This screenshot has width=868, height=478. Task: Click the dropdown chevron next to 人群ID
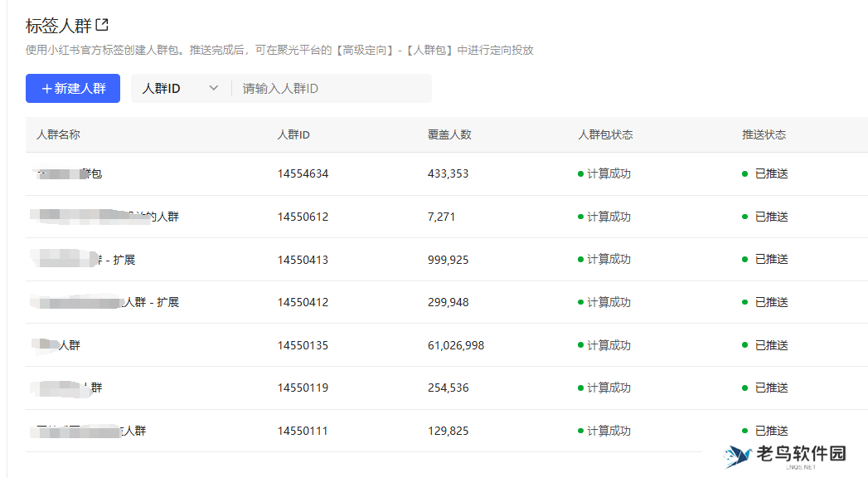(x=213, y=88)
